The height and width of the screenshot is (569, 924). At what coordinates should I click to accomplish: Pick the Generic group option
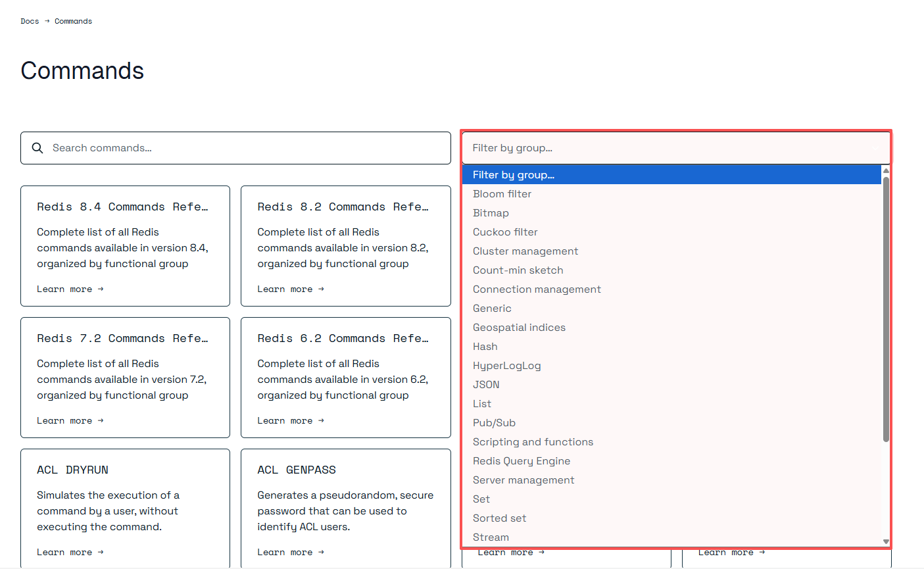671,309
